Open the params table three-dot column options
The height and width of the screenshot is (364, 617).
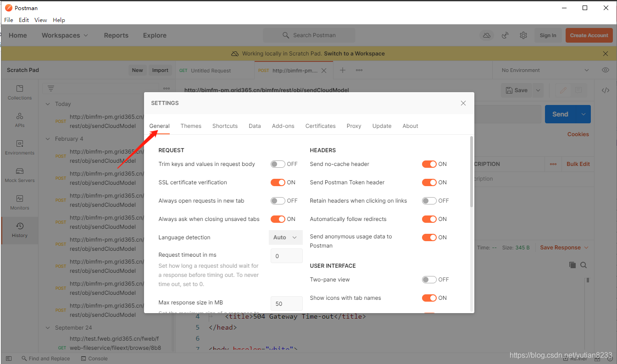pyautogui.click(x=553, y=164)
